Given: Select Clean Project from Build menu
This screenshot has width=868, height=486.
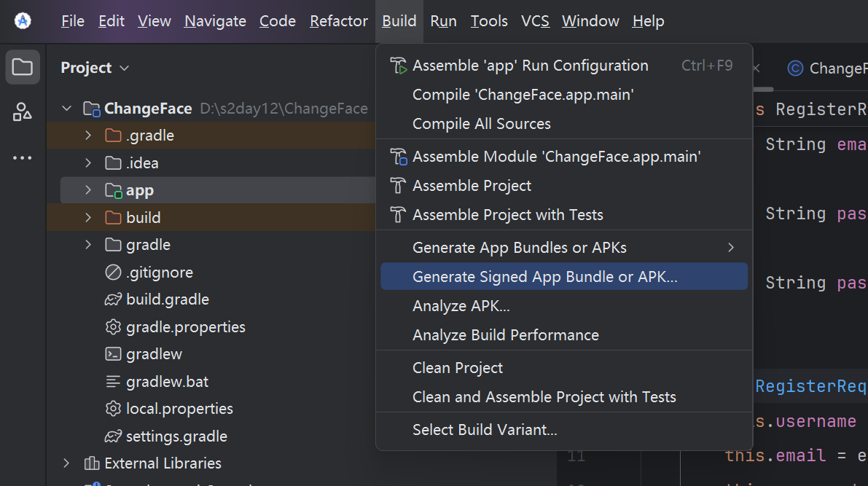Looking at the screenshot, I should click(458, 368).
